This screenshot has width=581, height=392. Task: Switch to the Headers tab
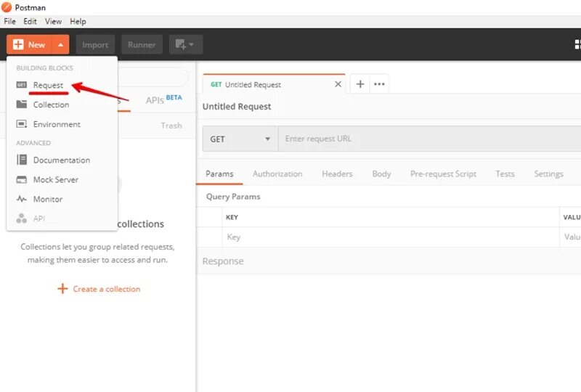pos(337,173)
